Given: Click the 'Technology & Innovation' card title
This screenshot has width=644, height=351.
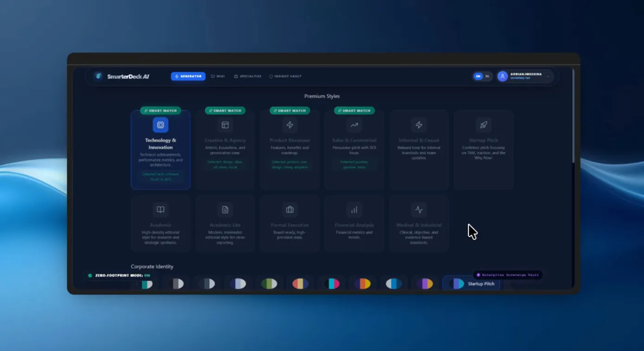Looking at the screenshot, I should tap(161, 143).
